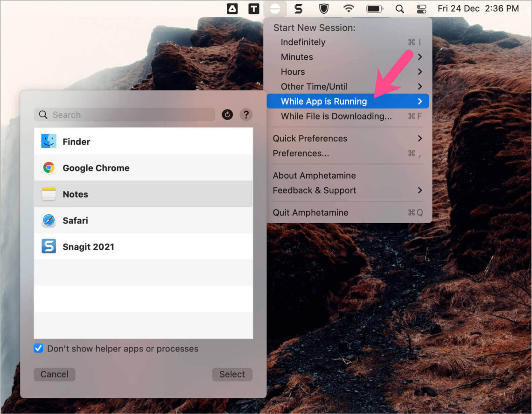Click the Spotlight search magnifier icon
The image size is (532, 414).
click(x=399, y=8)
